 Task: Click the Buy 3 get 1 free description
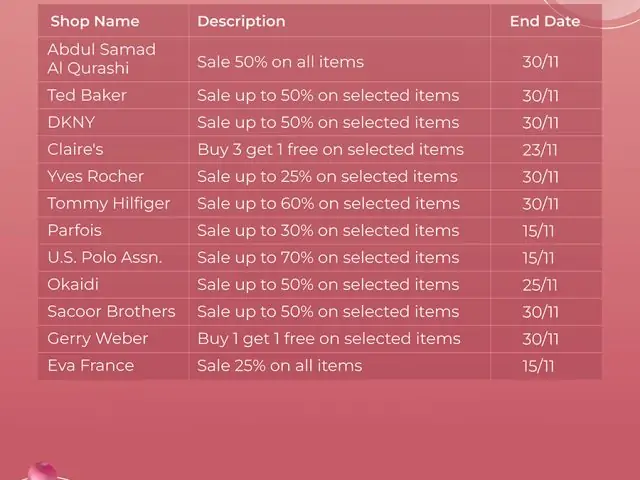[x=331, y=150]
